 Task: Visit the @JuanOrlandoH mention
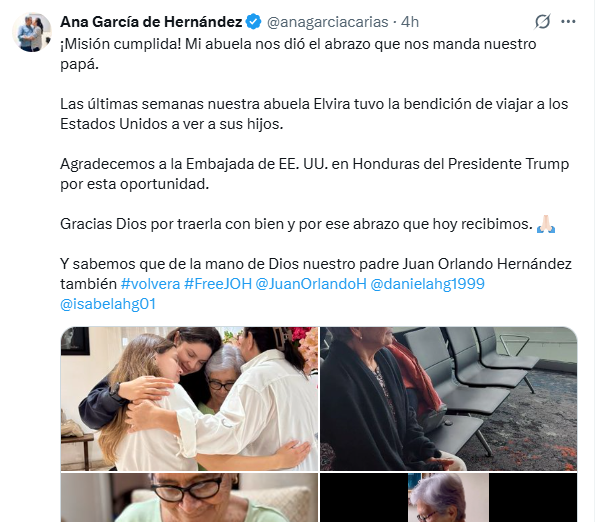[311, 284]
